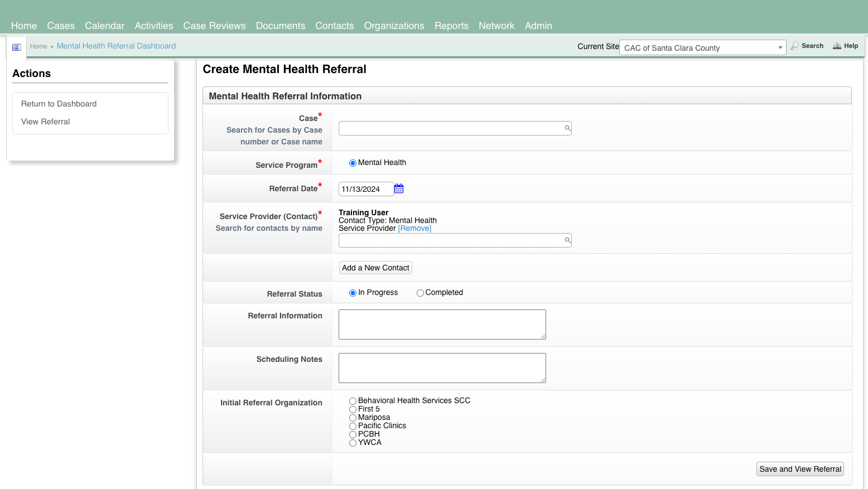The height and width of the screenshot is (489, 868).
Task: Open the Activities menu
Action: coord(154,26)
